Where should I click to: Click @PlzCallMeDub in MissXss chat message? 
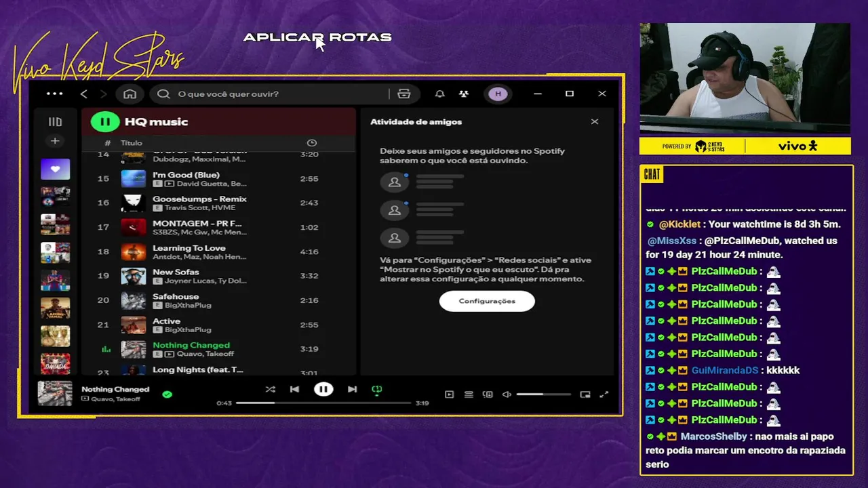[743, 241]
